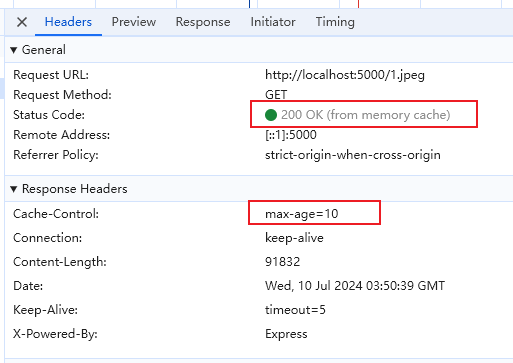
Task: Close the request details panel
Action: (22, 22)
